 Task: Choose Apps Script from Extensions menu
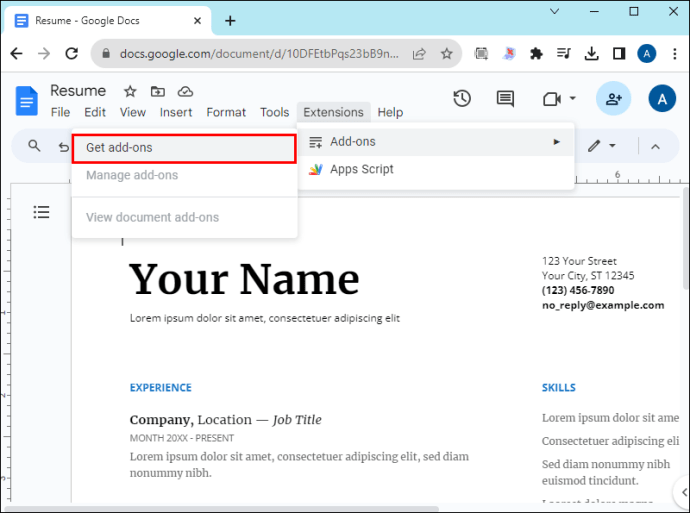[x=436, y=169]
